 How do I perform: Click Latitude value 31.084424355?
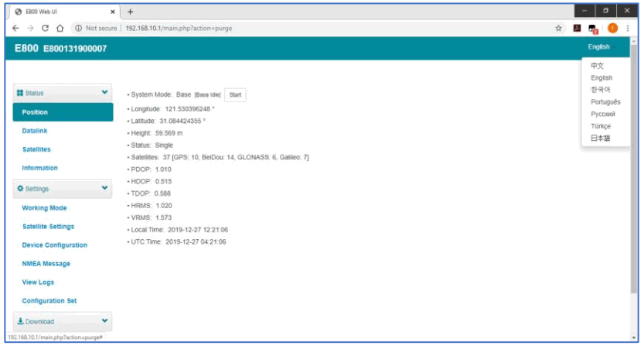[x=182, y=121]
